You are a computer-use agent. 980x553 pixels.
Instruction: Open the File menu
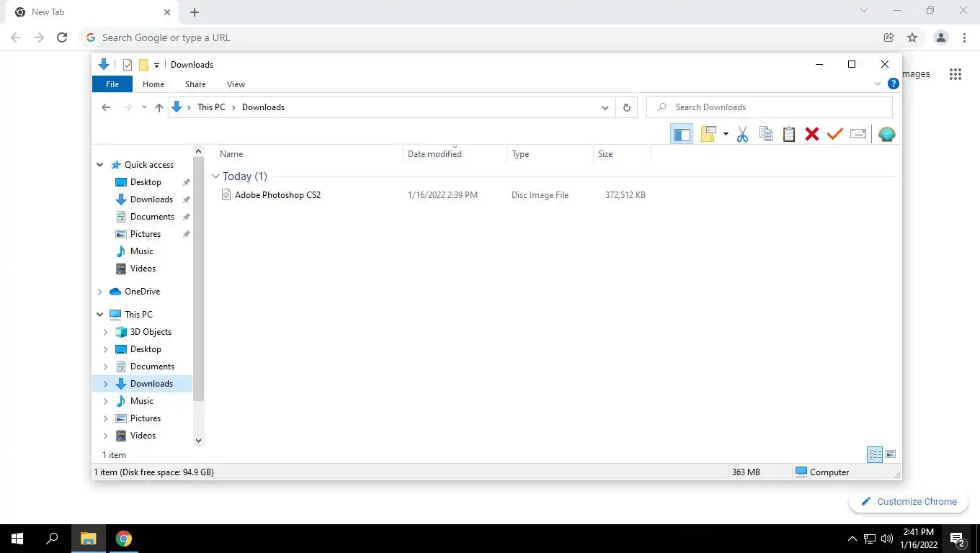[x=112, y=84]
